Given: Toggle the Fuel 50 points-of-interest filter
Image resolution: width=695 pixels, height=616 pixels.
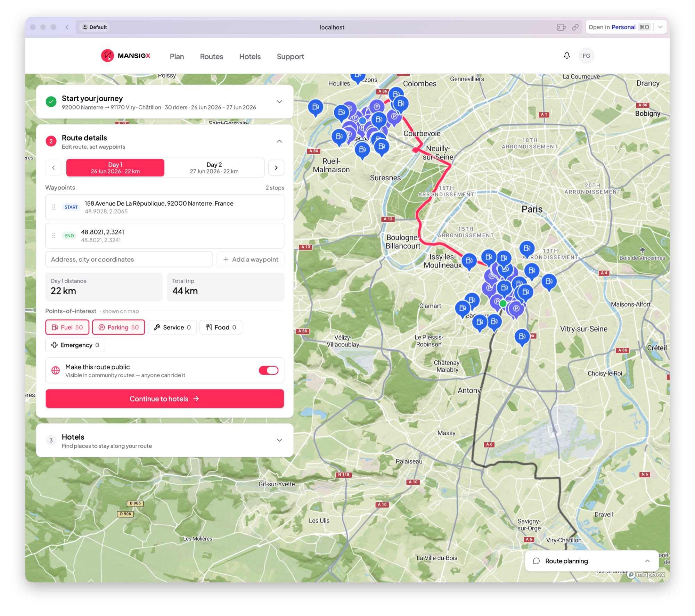Looking at the screenshot, I should click(x=67, y=327).
